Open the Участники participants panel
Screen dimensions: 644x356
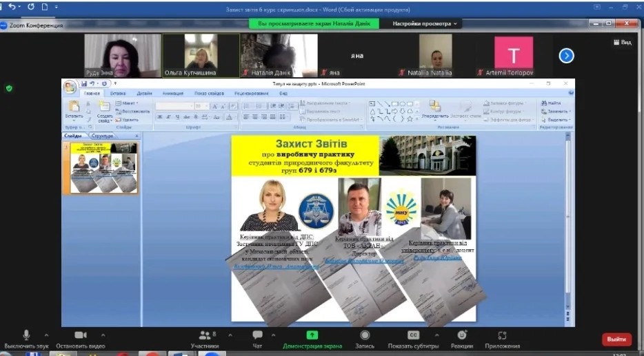204,336
